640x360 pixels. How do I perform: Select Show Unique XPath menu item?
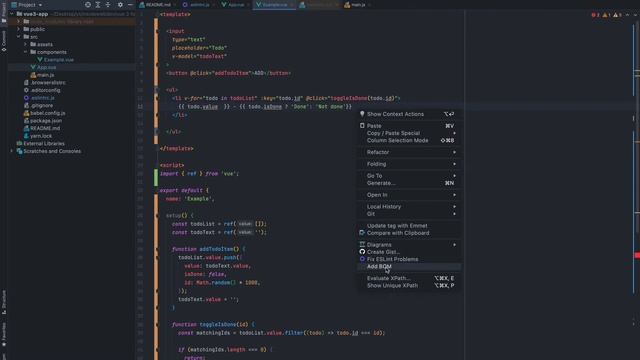coord(410,286)
